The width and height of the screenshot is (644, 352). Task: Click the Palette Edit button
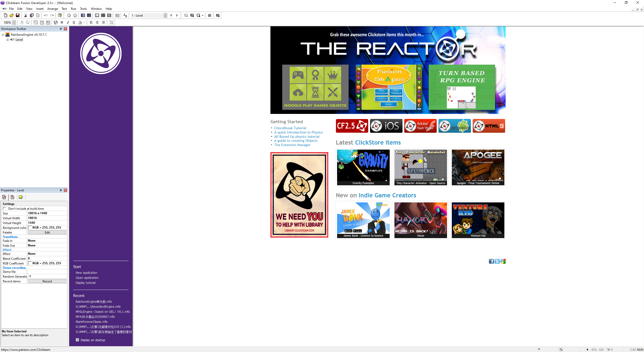coord(47,232)
